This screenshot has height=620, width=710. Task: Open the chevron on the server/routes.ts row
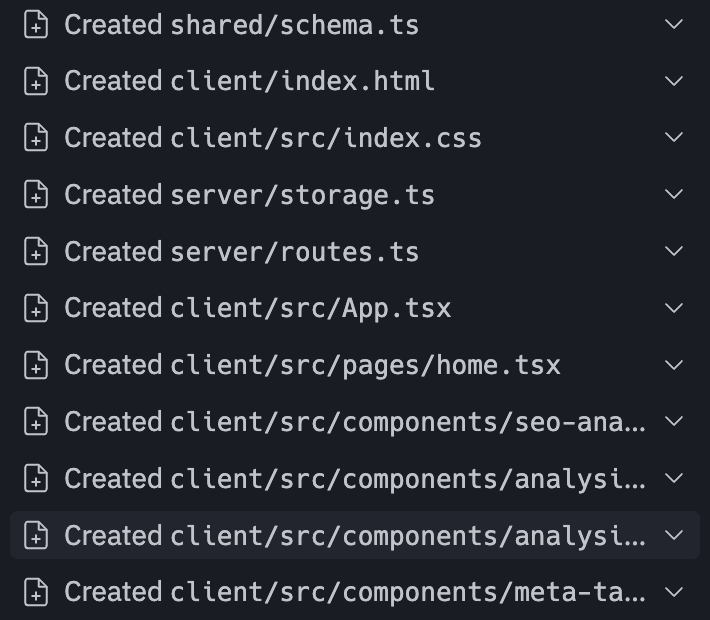point(674,252)
